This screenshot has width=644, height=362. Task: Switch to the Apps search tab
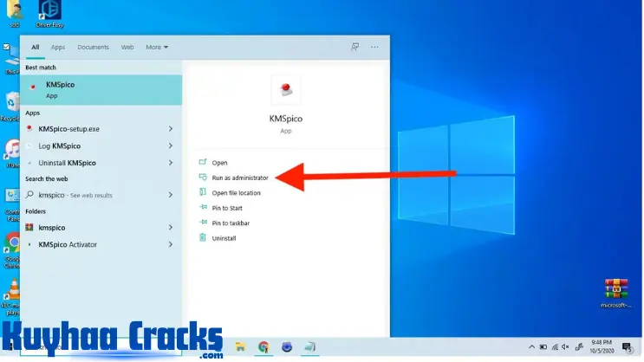coord(58,47)
